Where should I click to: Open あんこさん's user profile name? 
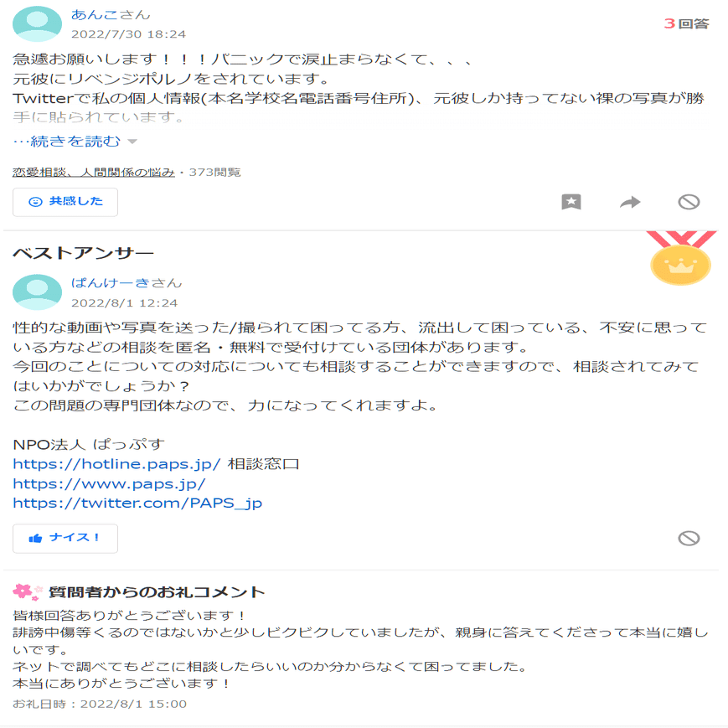111,15
